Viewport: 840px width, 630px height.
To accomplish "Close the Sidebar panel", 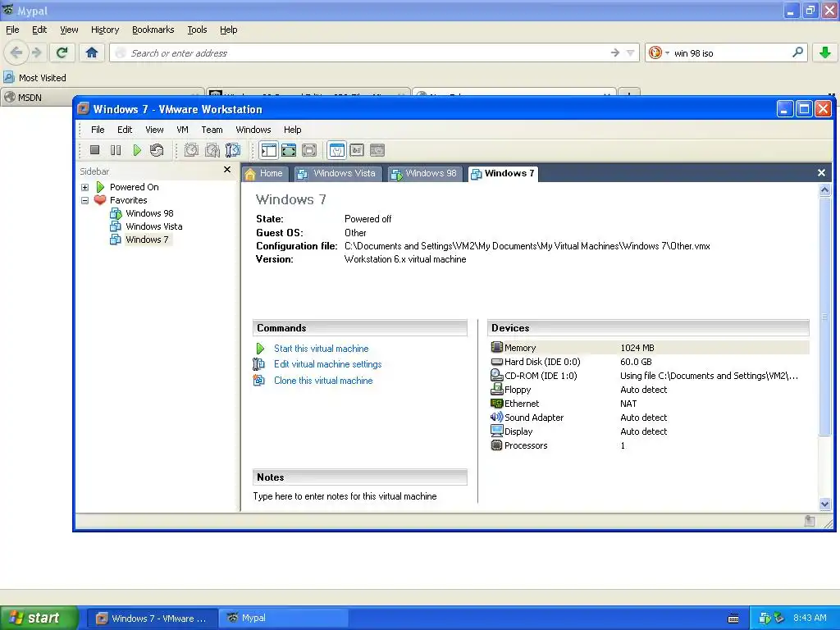I will pyautogui.click(x=227, y=170).
